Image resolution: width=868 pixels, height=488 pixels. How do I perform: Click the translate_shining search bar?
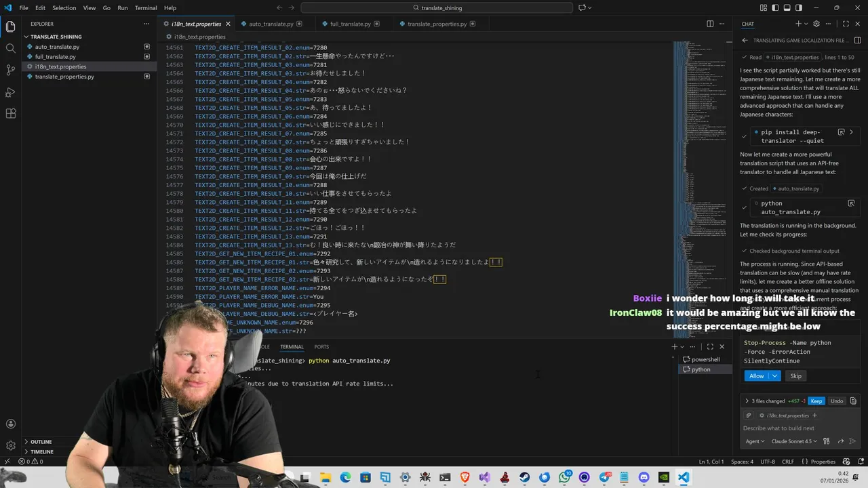click(x=436, y=7)
